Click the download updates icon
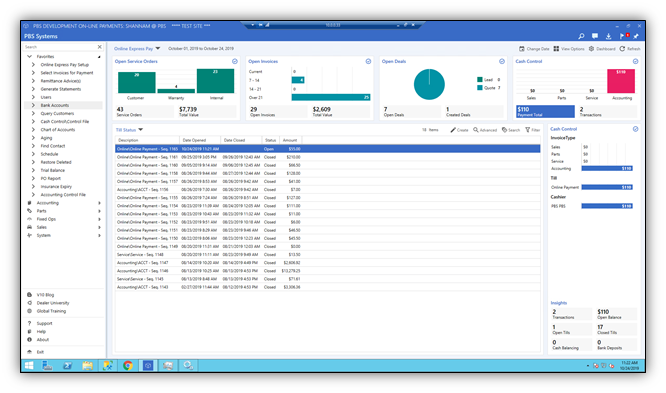Screen dimensions: 666x393 tap(608, 36)
